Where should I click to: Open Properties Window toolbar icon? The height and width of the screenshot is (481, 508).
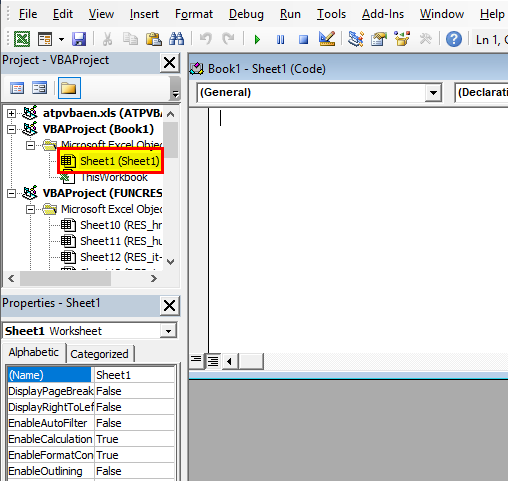(x=379, y=39)
